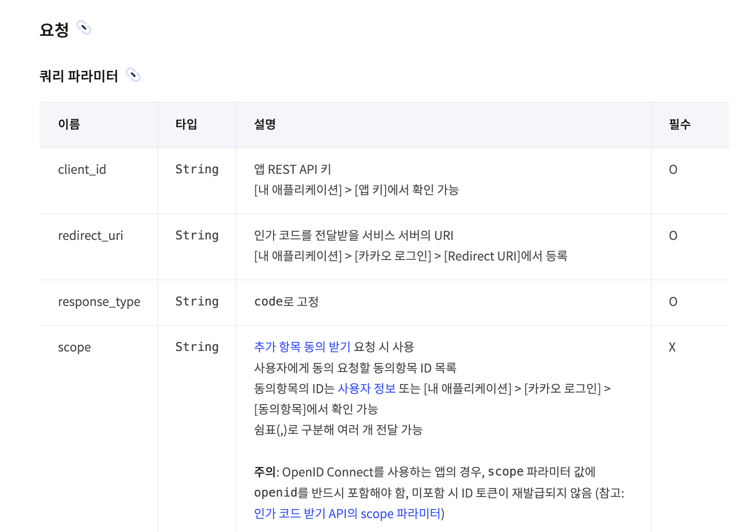Click the String type in the client_id row
756x532 pixels.
pos(197,170)
